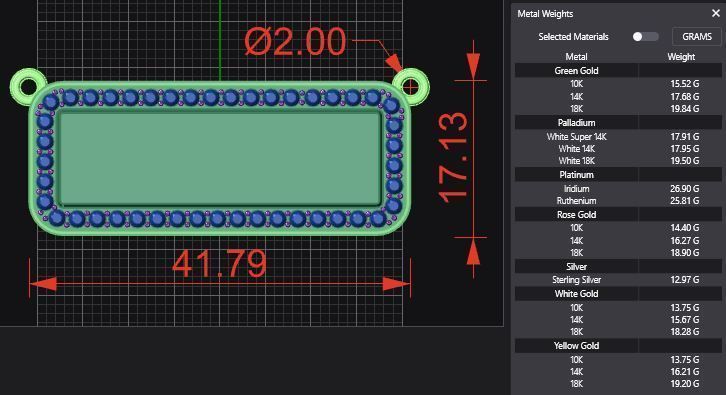Image resolution: width=726 pixels, height=395 pixels.
Task: Click the Metal Weights panel title
Action: coord(545,14)
